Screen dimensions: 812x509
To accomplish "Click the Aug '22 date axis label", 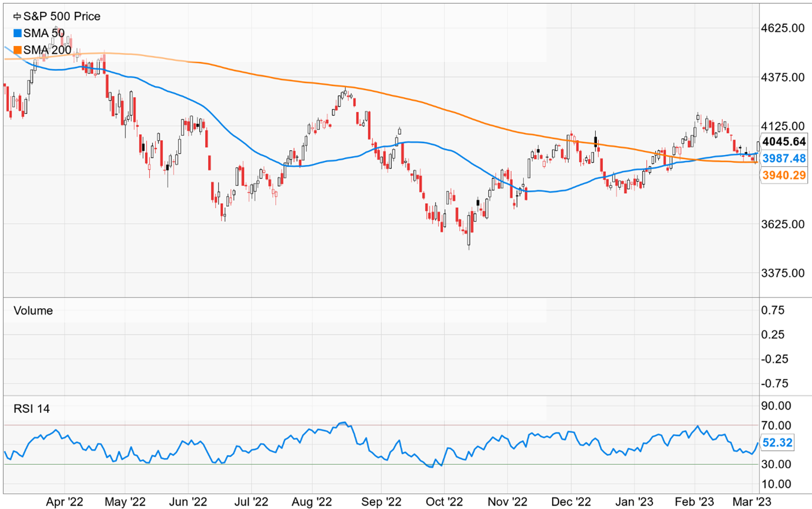I will (313, 502).
